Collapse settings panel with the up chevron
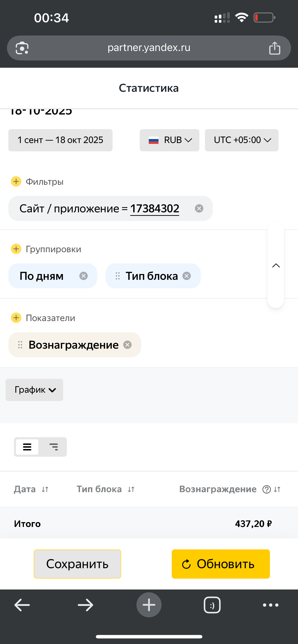298x644 pixels. tap(276, 265)
